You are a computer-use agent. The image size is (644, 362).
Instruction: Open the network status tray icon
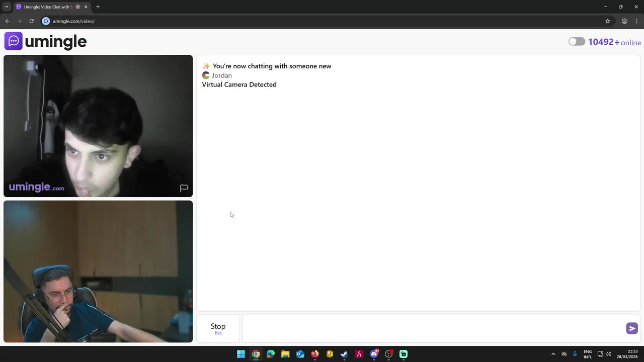pos(600,354)
